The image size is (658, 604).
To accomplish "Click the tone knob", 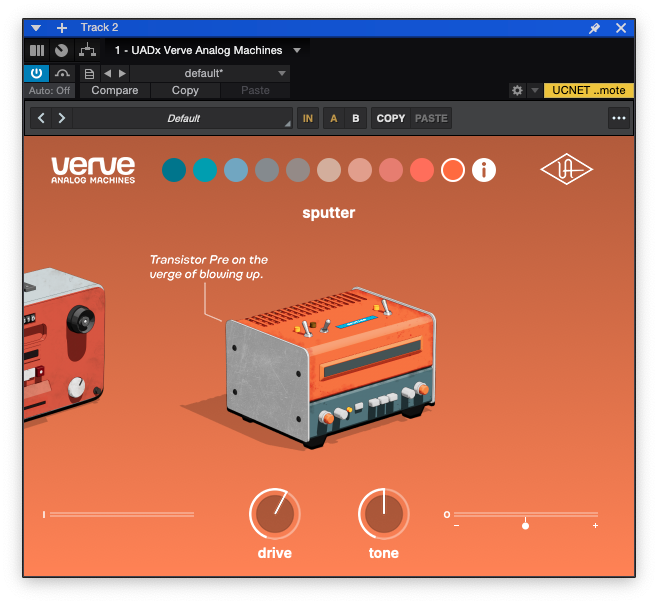I will (384, 514).
